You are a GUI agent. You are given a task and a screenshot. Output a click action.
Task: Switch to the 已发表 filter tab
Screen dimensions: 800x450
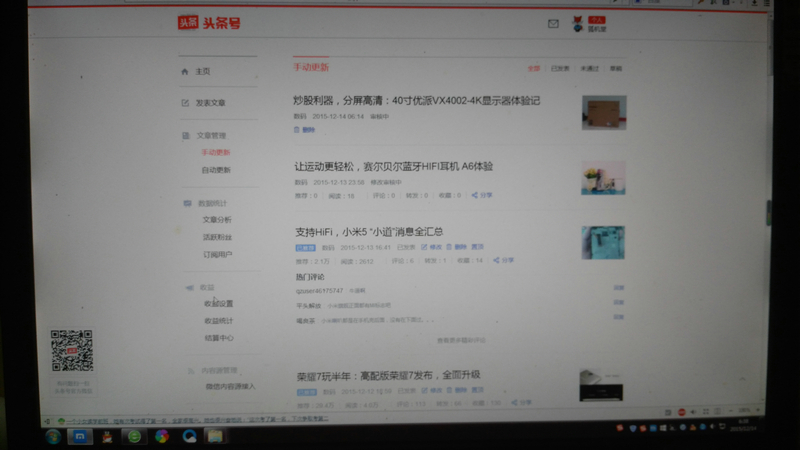click(560, 68)
